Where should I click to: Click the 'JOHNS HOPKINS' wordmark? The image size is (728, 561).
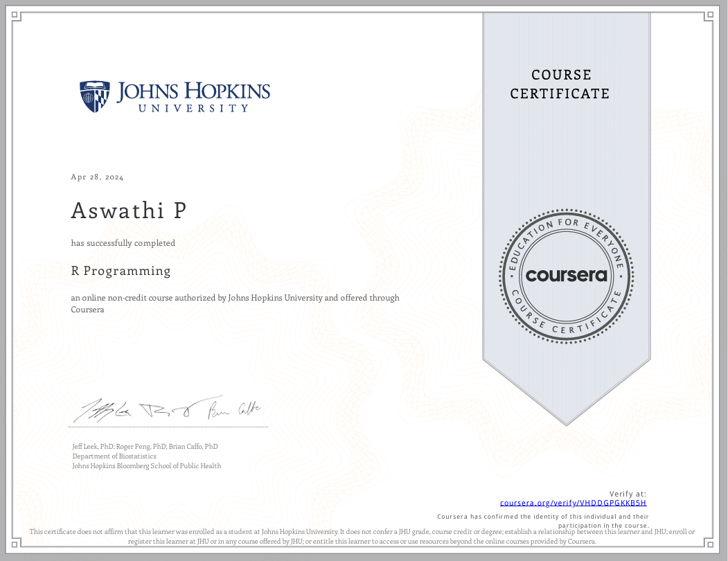pos(193,91)
